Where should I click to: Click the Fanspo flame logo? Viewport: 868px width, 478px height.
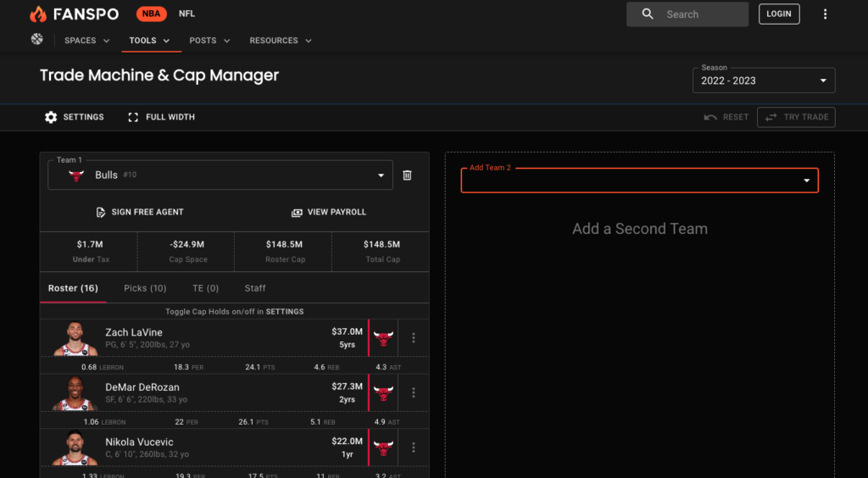click(x=38, y=14)
